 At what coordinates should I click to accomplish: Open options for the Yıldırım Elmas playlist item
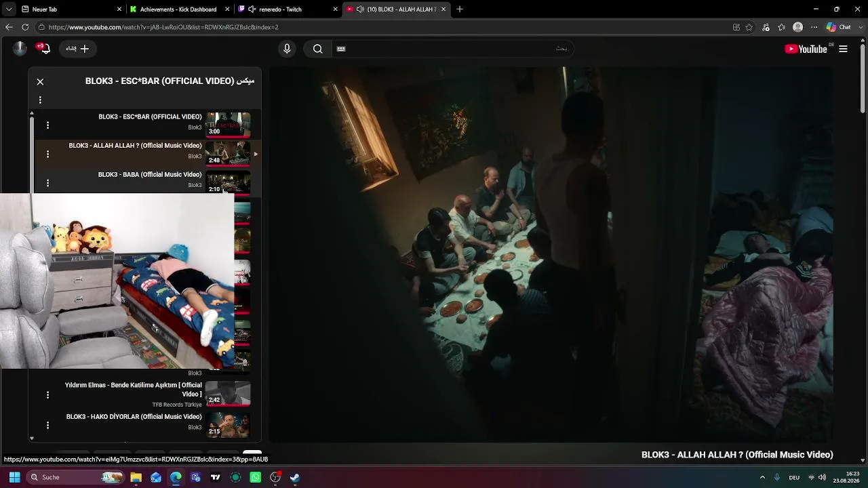click(x=47, y=394)
